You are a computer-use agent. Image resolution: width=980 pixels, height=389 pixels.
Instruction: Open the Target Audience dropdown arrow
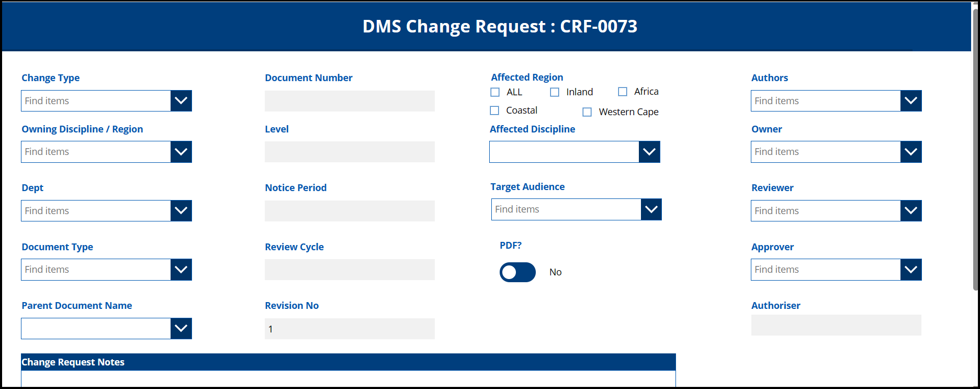point(651,209)
